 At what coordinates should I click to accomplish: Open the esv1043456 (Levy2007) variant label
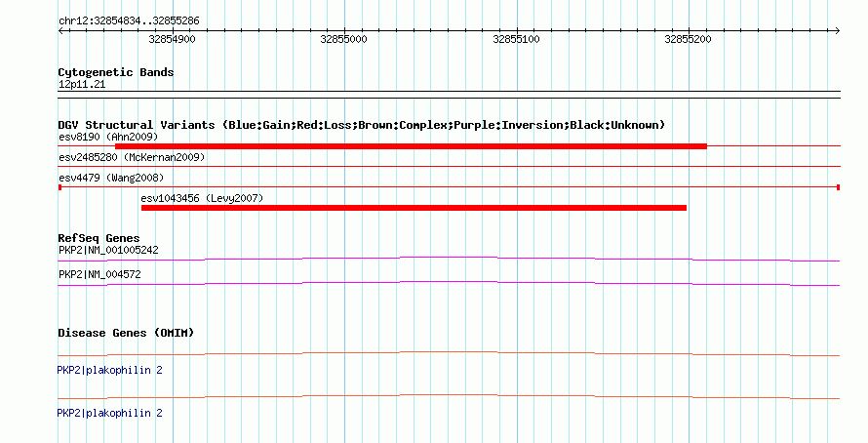[x=202, y=198]
